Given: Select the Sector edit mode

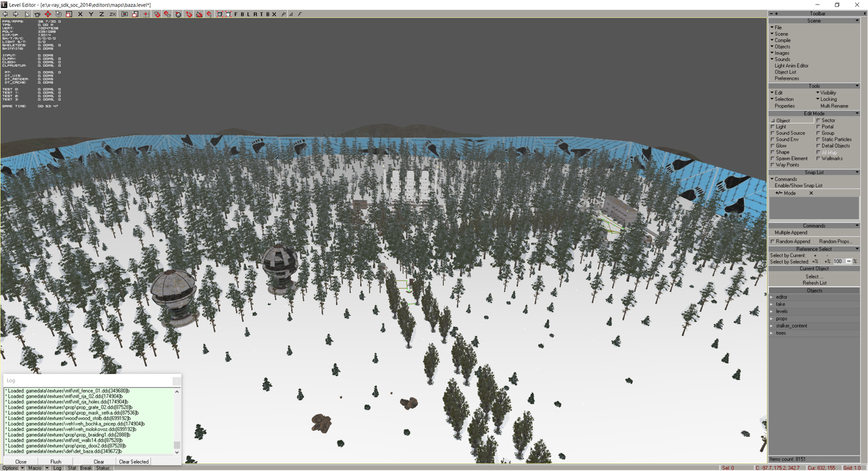Looking at the screenshot, I should point(826,121).
